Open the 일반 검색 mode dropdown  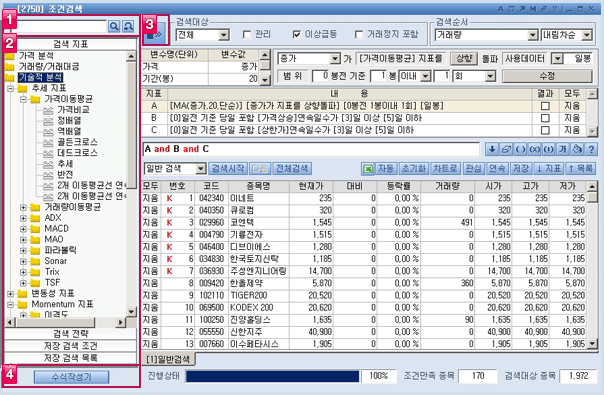point(200,169)
